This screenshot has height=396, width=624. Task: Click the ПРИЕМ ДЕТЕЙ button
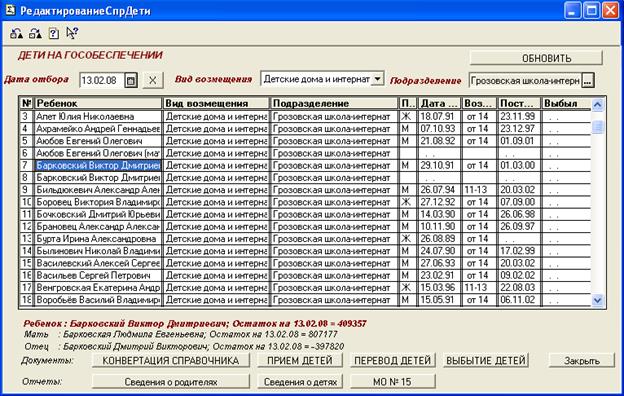pyautogui.click(x=300, y=361)
